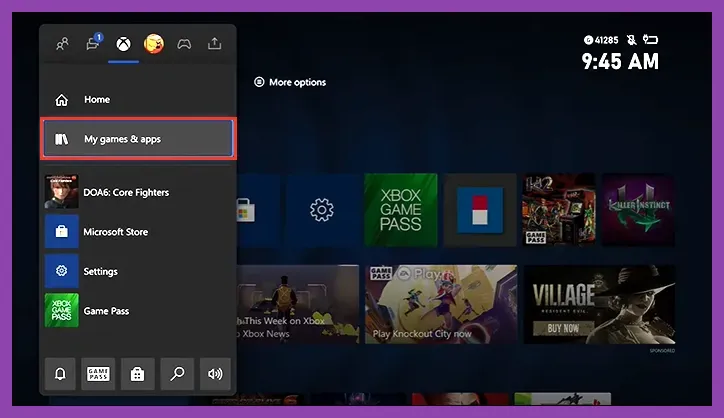The height and width of the screenshot is (418, 724).
Task: Open the People tab icon
Action: pyautogui.click(x=62, y=44)
